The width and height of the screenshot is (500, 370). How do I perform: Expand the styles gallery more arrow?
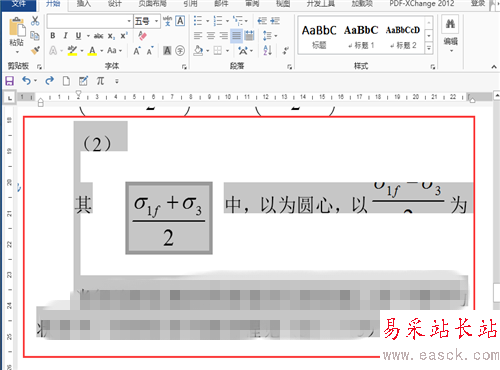pyautogui.click(x=429, y=48)
